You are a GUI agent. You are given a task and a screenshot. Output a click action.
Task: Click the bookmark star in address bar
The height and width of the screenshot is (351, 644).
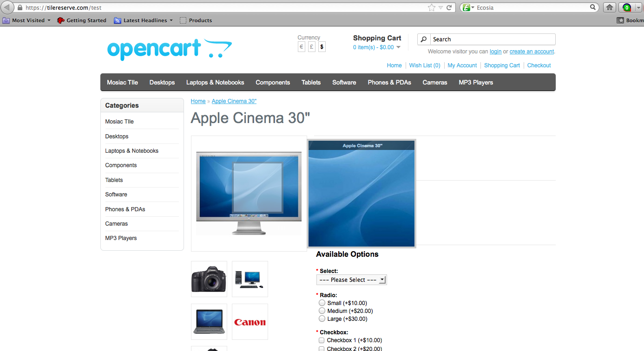click(x=432, y=7)
